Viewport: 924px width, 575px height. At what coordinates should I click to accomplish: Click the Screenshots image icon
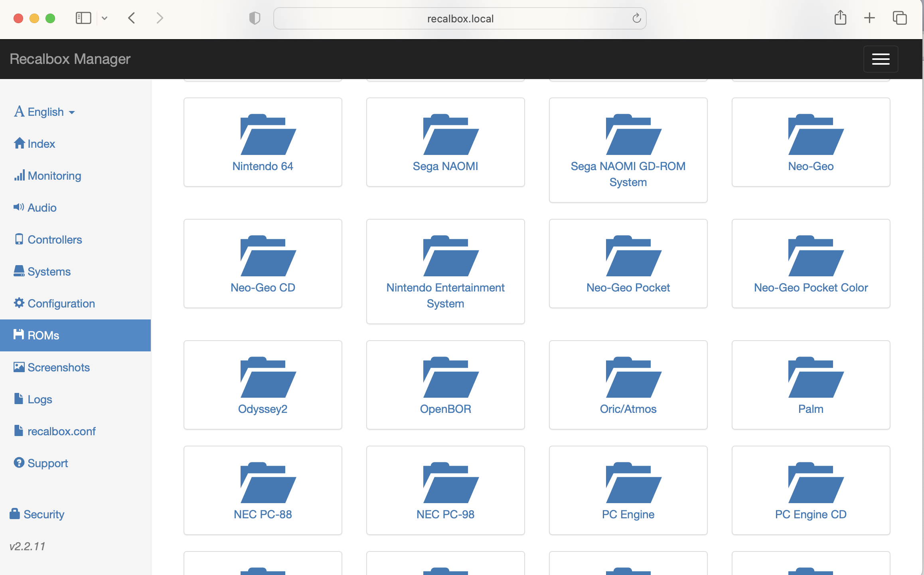(19, 367)
